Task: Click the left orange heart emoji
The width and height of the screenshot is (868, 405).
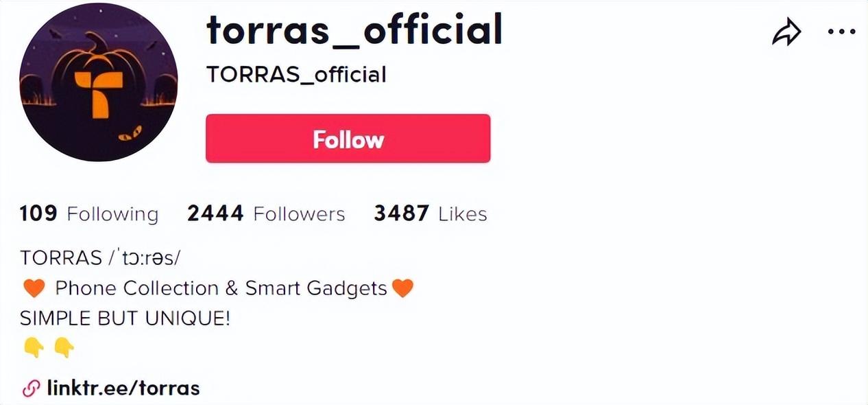Action: (x=34, y=288)
